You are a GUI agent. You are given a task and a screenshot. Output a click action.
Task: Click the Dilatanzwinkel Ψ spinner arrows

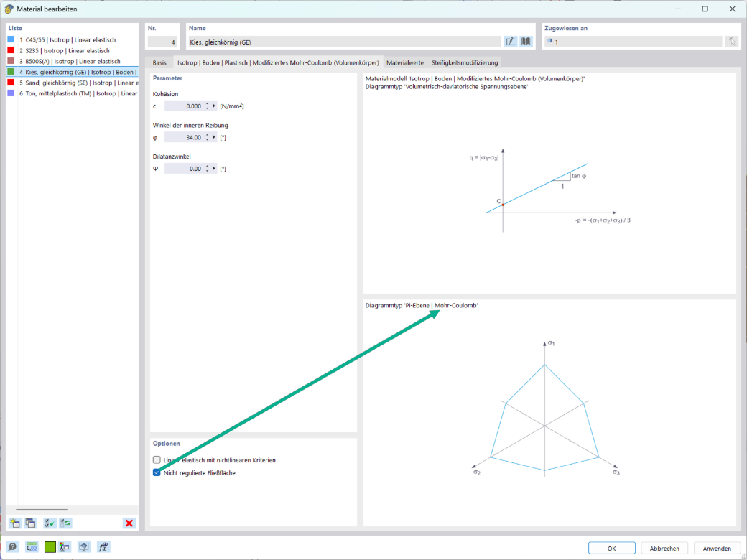pos(208,169)
